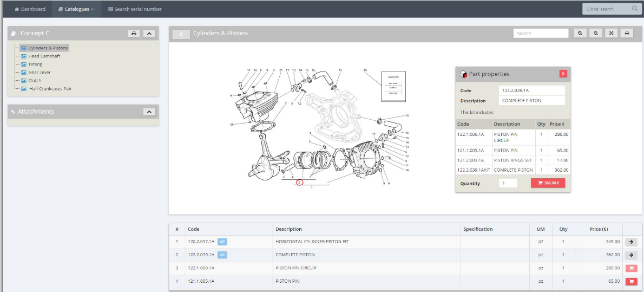
Task: Select Clutch in the tree
Action: tap(35, 81)
